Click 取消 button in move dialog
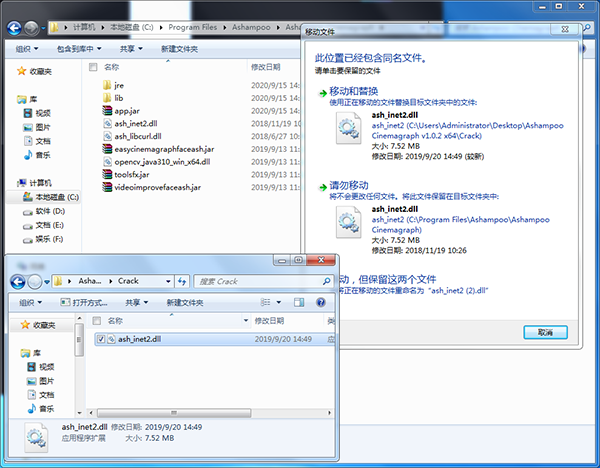The image size is (600, 468). click(545, 332)
